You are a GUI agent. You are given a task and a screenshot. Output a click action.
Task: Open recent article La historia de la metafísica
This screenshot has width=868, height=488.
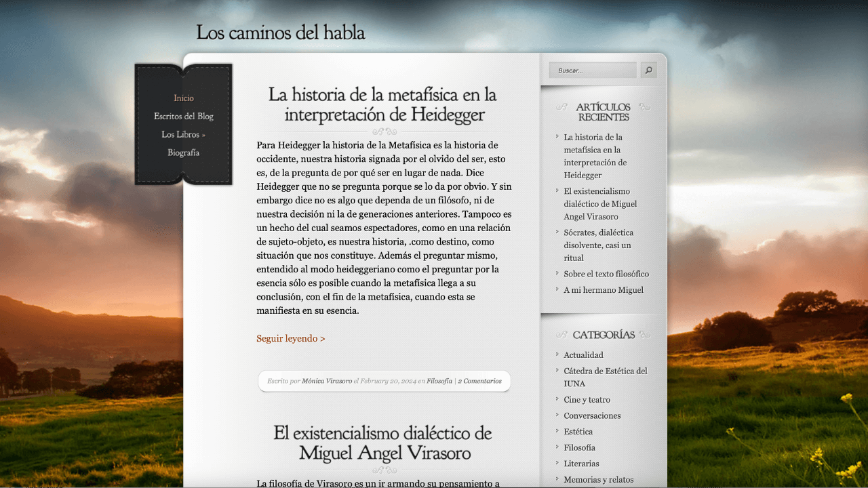[595, 156]
